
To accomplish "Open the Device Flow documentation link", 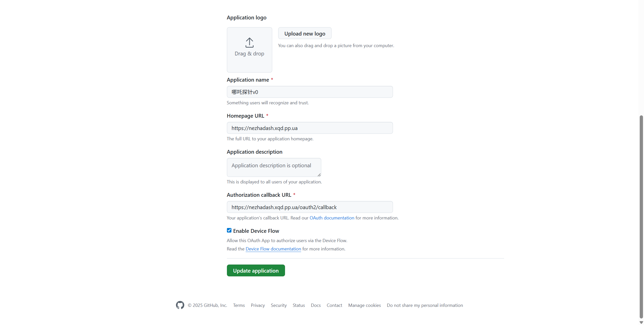I will pos(273,249).
